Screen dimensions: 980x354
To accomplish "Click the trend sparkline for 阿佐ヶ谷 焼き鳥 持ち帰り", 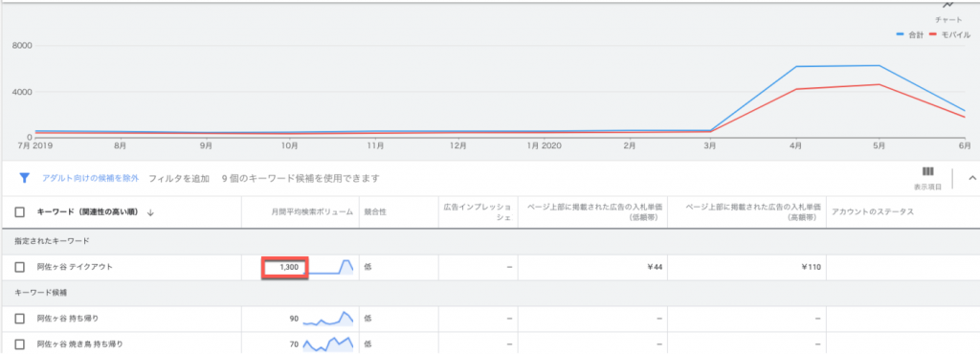I will (x=329, y=343).
